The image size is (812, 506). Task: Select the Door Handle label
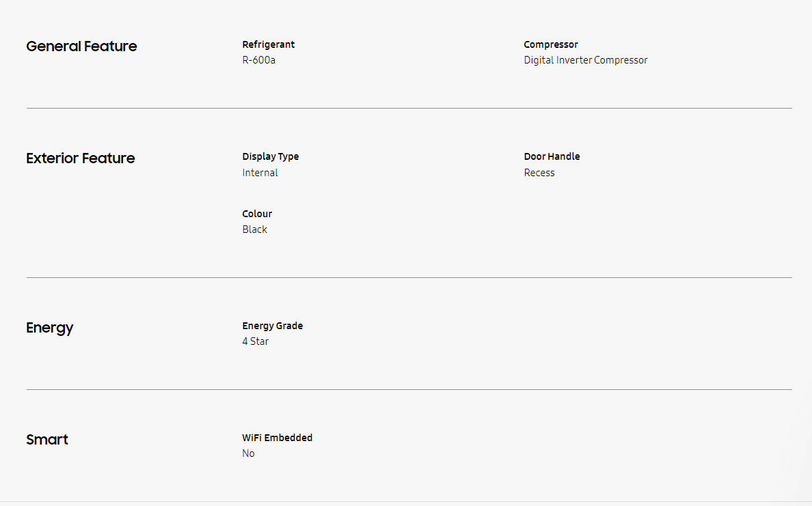552,156
